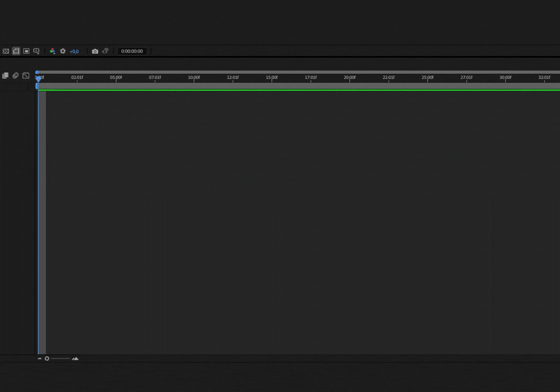Enable motion blur for the composition
The image size is (560, 392).
[x=16, y=76]
